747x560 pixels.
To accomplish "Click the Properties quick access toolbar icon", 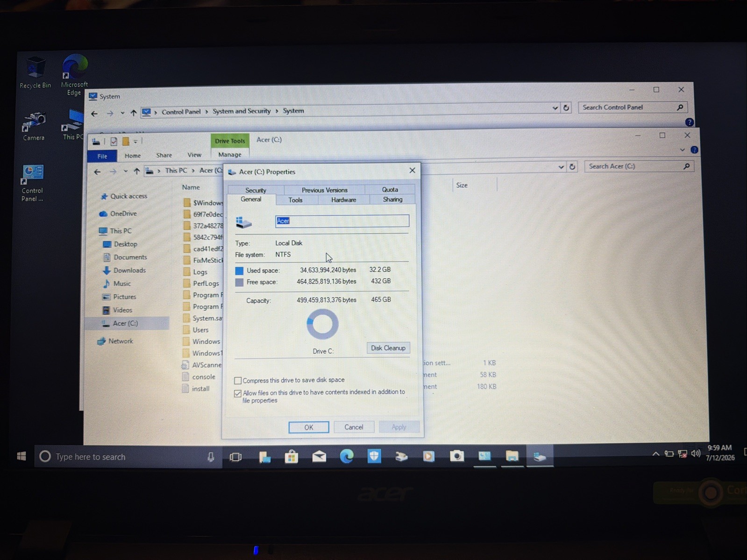I will point(114,142).
